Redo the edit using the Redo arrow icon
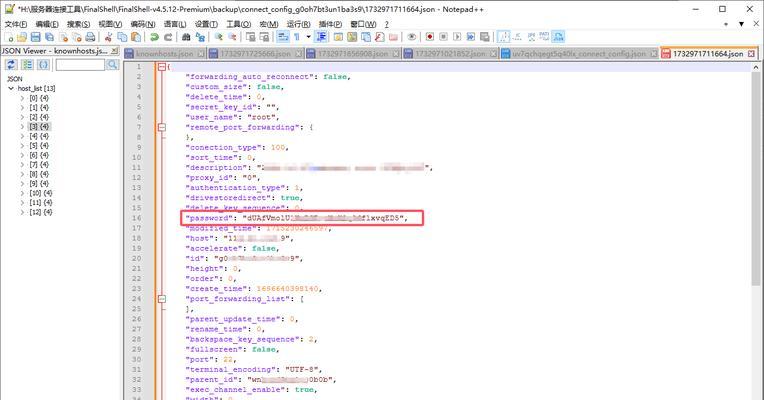This screenshot has height=400, width=764. (x=168, y=37)
